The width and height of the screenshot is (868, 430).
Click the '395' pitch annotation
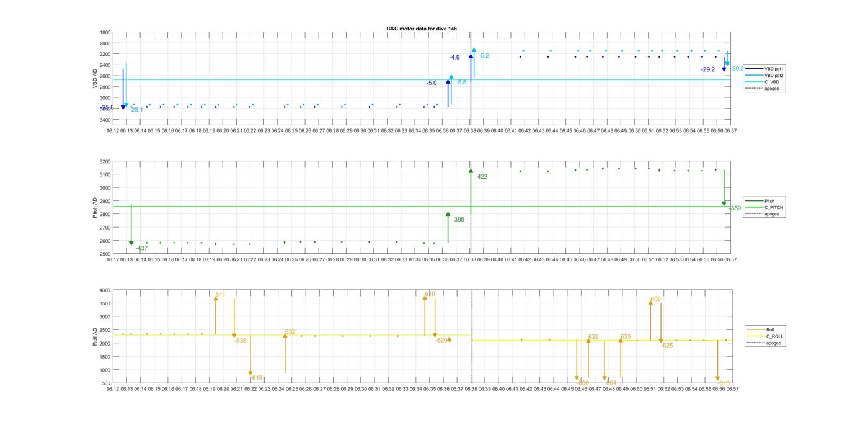459,220
